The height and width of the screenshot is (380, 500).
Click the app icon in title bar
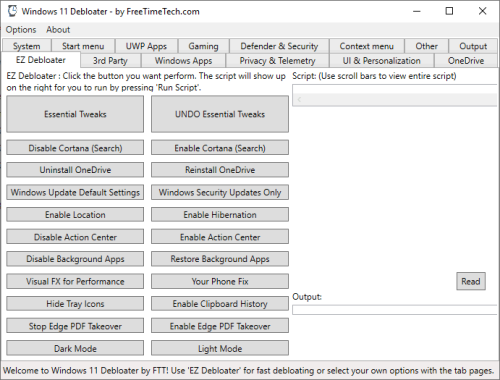pos(12,11)
